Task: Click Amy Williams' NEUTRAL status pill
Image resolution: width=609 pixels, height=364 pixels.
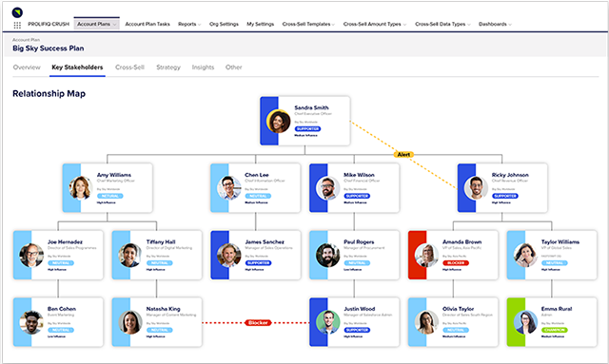Action: 110,196
